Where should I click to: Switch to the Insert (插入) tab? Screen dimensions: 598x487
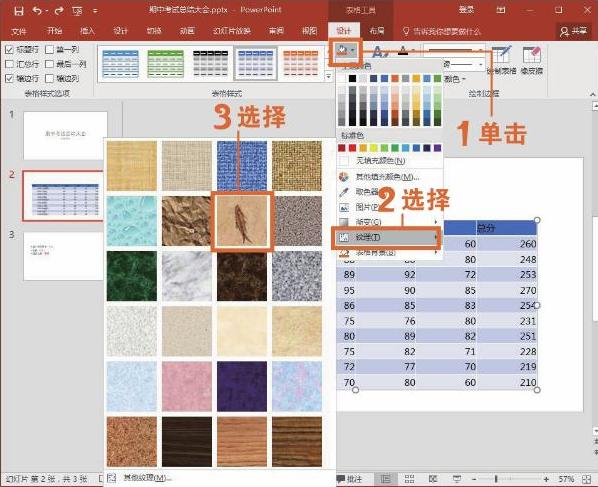87,31
